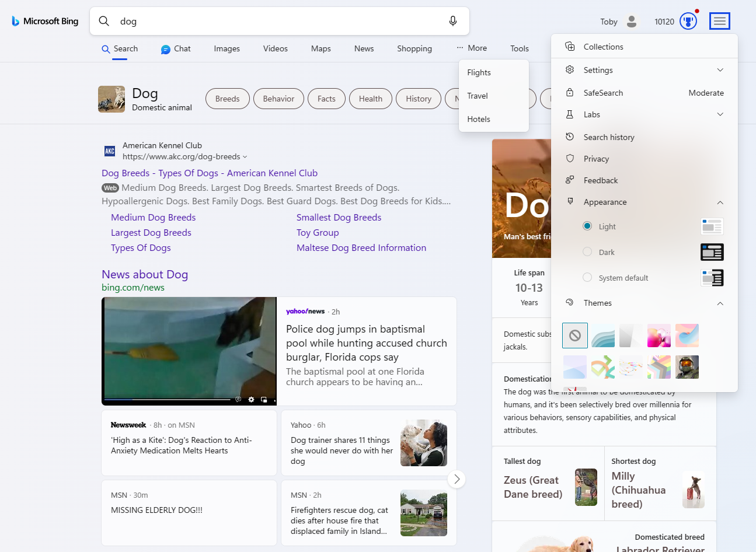Click the Appearance brush icon

570,201
